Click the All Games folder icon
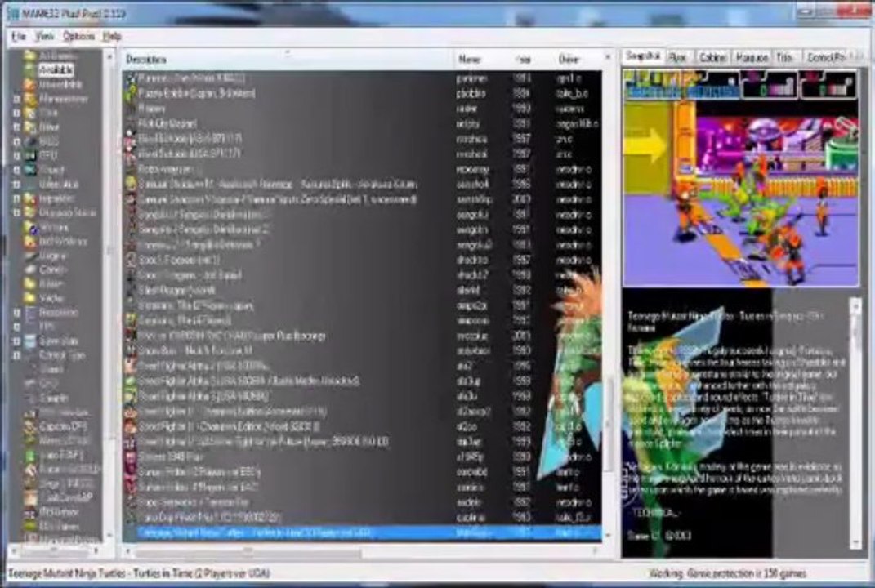 [30, 56]
